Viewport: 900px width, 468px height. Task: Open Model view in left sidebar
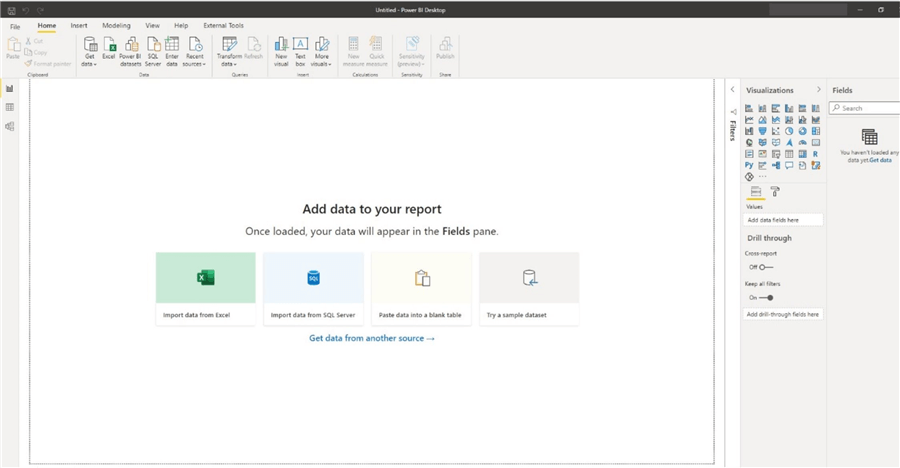tap(10, 127)
